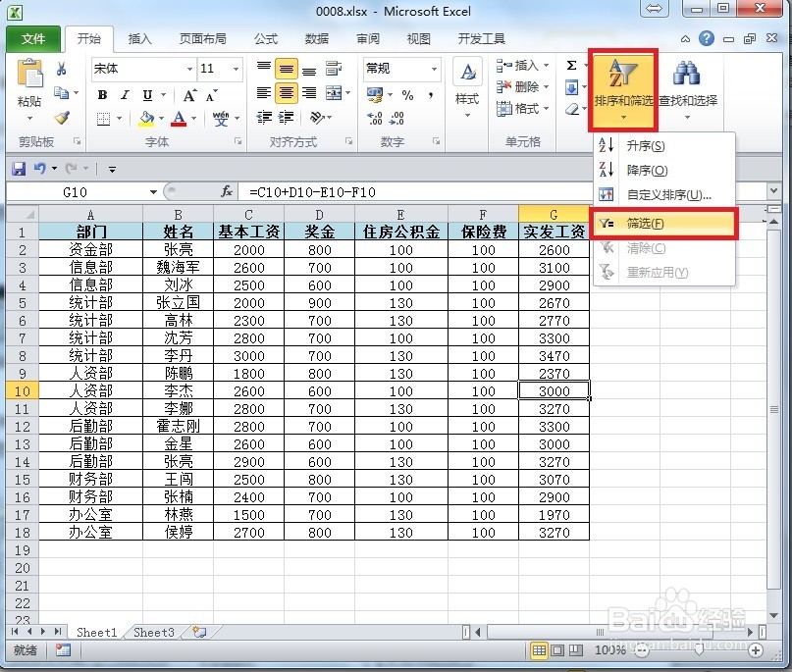Open the font color dropdown arrow
This screenshot has width=792, height=672.
coord(193,119)
